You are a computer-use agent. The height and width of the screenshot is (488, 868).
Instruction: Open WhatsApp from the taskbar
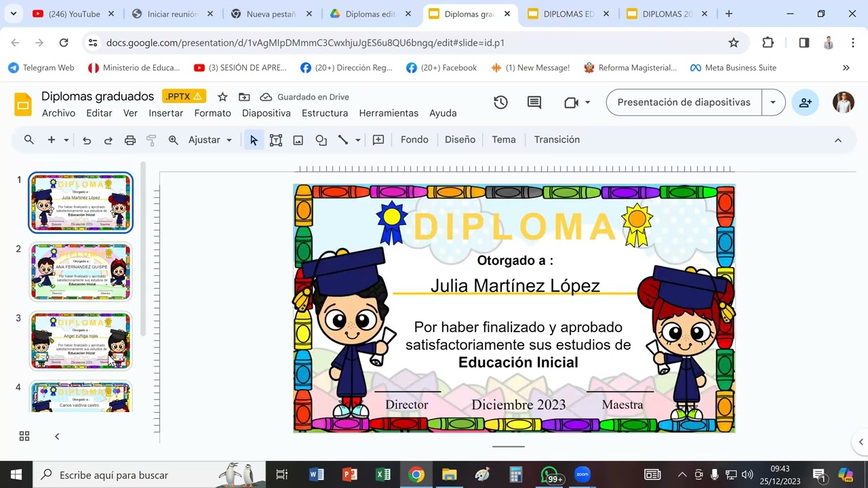(551, 474)
